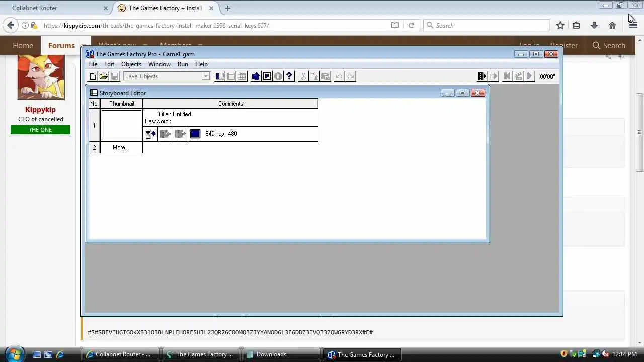Open the File menu in Games Factory
The width and height of the screenshot is (644, 362).
click(93, 64)
